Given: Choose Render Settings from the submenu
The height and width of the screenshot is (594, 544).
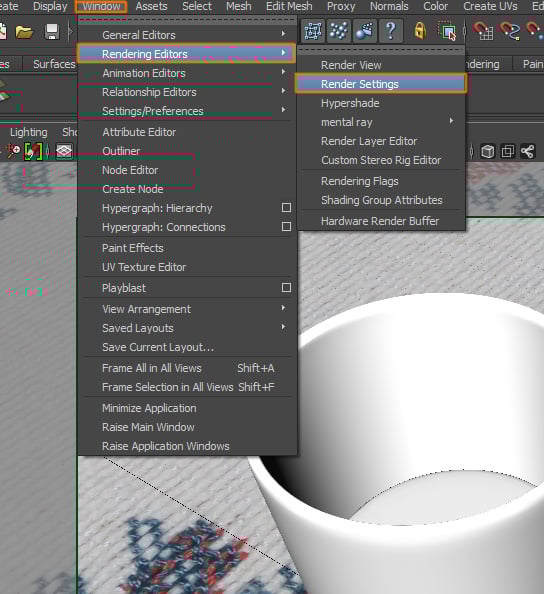Looking at the screenshot, I should [x=381, y=84].
